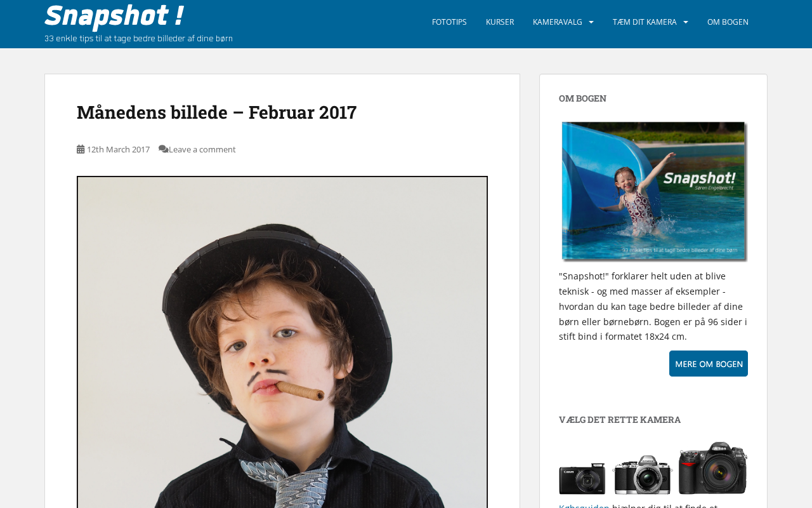Expand the TÆM DIT KAMERA menu arrow
This screenshot has width=812, height=508.
[x=686, y=22]
